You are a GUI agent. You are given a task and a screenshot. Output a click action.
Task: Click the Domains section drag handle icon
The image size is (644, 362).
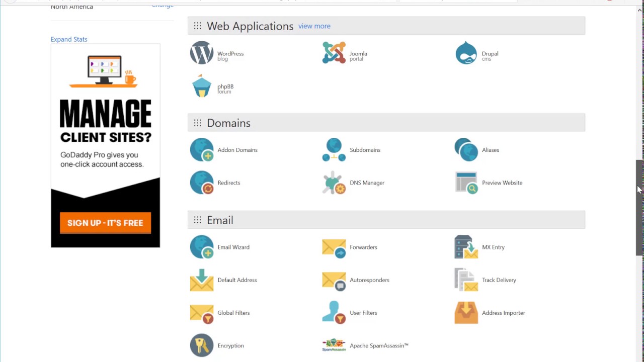(x=197, y=123)
